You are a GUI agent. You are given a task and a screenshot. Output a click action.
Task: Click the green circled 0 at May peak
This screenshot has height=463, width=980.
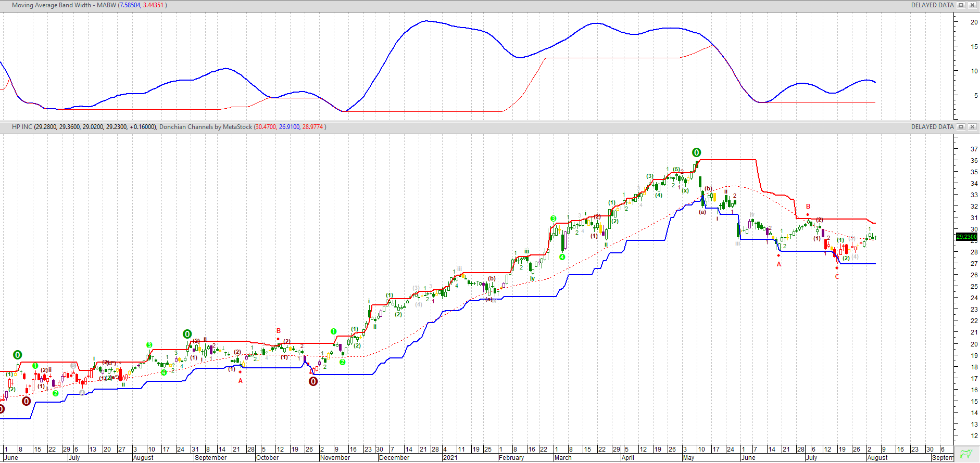tap(696, 152)
